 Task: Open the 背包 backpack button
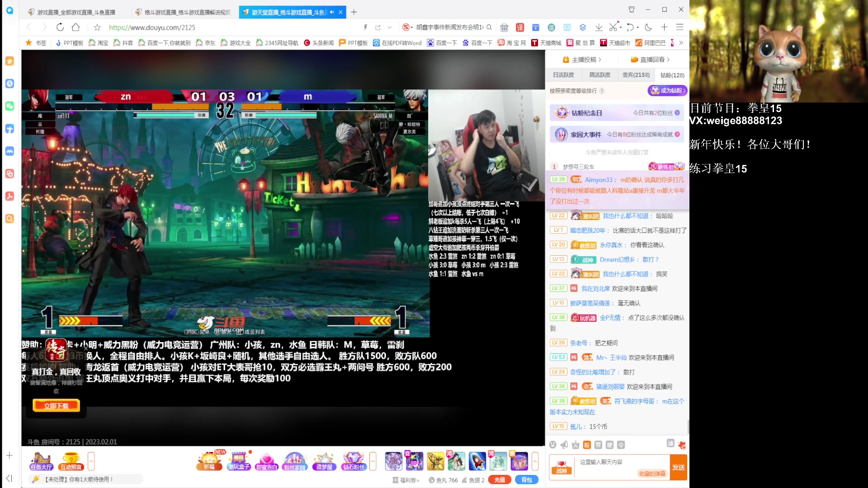point(527,480)
